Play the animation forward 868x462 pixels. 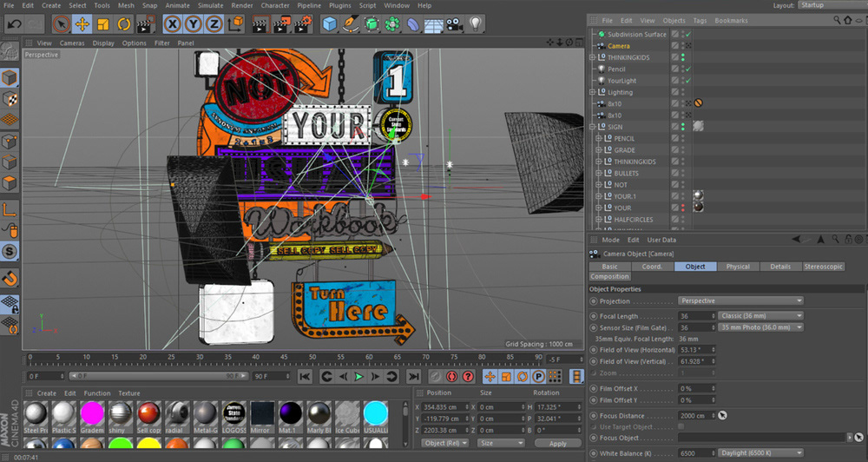click(359, 377)
